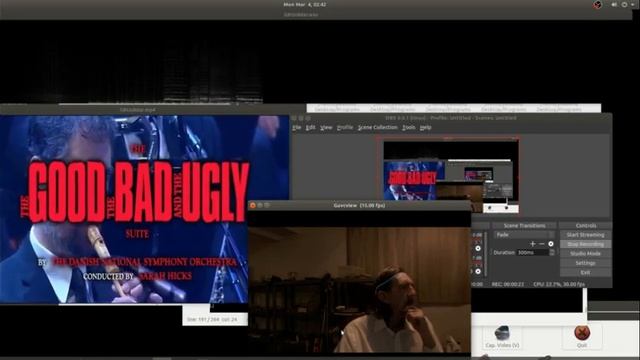Open the View menu in OBS
The image size is (640, 360).
coord(326,127)
